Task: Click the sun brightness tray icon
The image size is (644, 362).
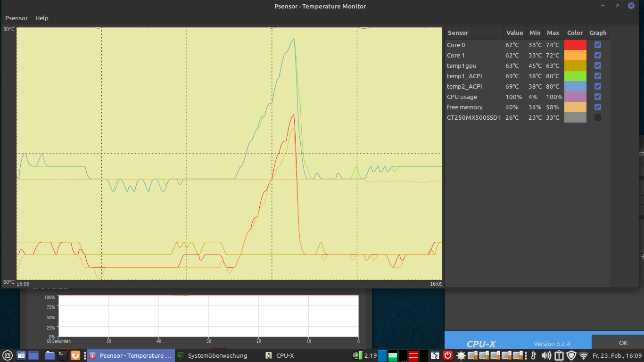Action: coord(461,355)
